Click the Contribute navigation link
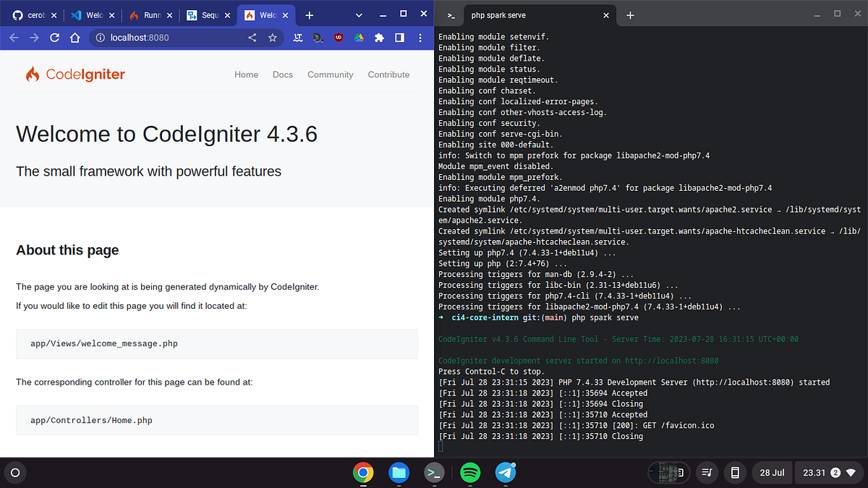Screen dimensions: 868x488 (388, 74)
